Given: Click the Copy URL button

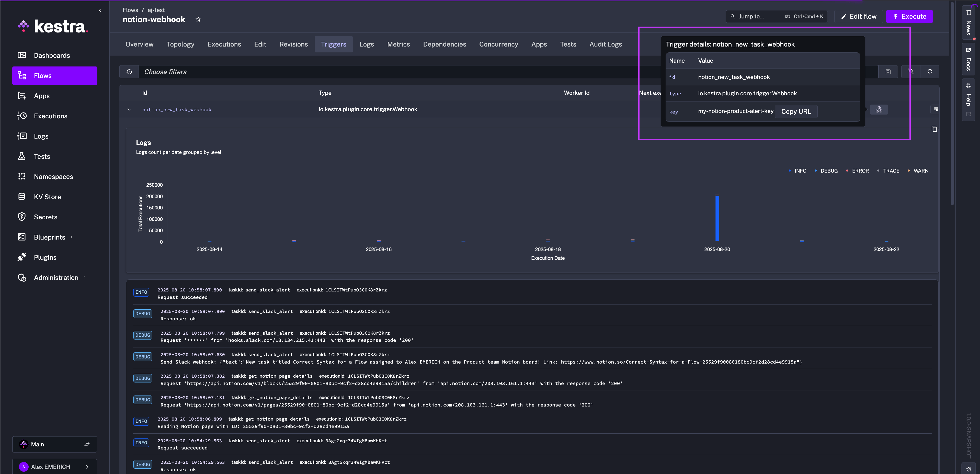Looking at the screenshot, I should (x=796, y=112).
